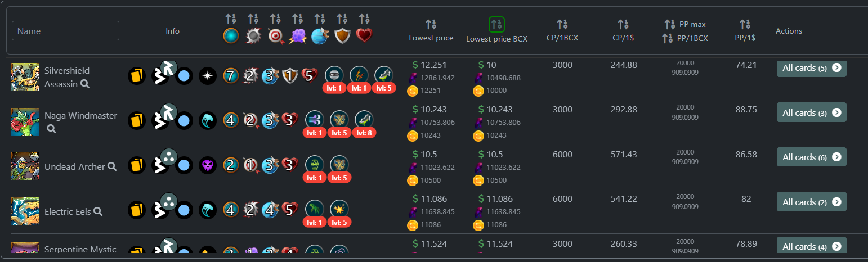Click lowest price $12.251 for Silvershield Assassin
This screenshot has width=868, height=262.
[x=431, y=65]
